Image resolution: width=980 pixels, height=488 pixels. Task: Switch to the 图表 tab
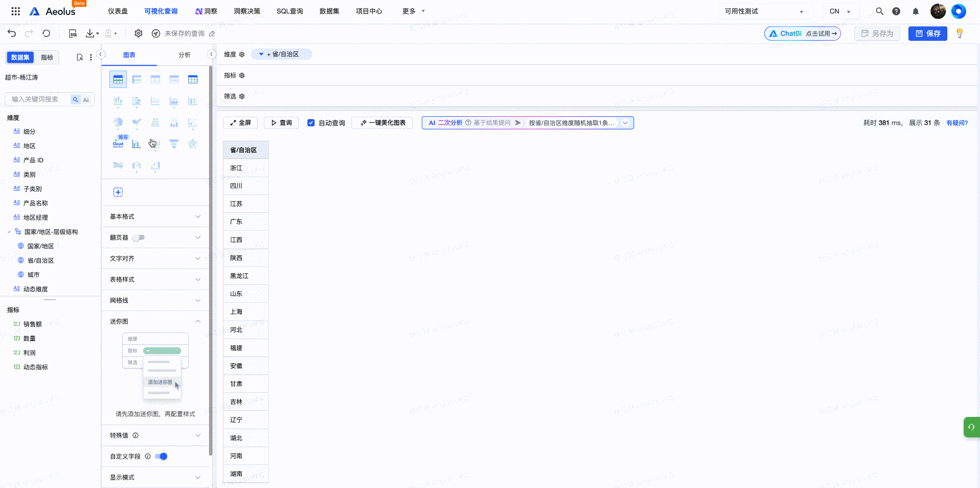click(129, 55)
